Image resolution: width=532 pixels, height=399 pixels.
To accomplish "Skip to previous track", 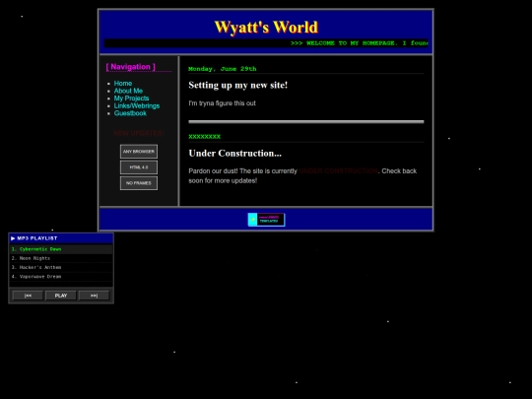I will (28, 296).
